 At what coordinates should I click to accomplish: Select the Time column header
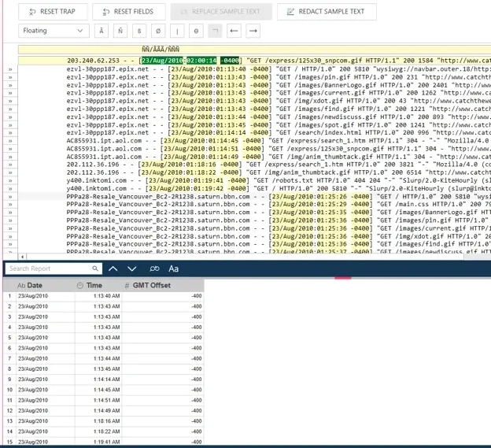98,285
